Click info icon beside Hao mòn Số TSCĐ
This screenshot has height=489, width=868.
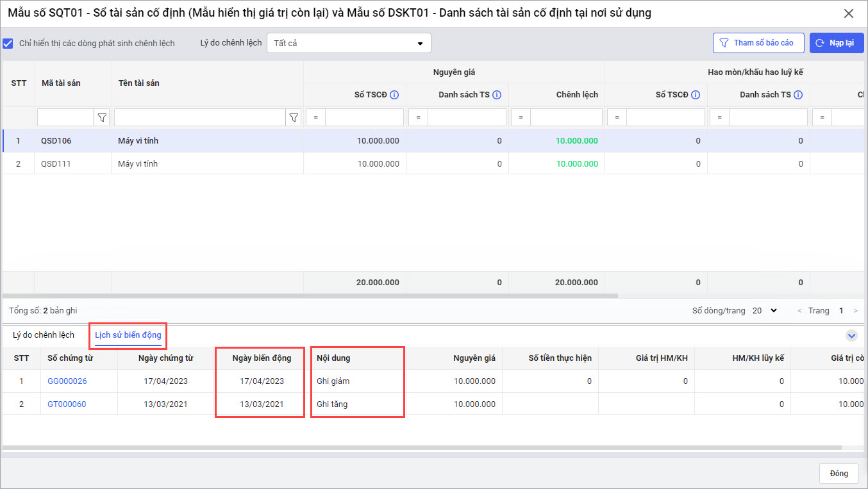[696, 95]
